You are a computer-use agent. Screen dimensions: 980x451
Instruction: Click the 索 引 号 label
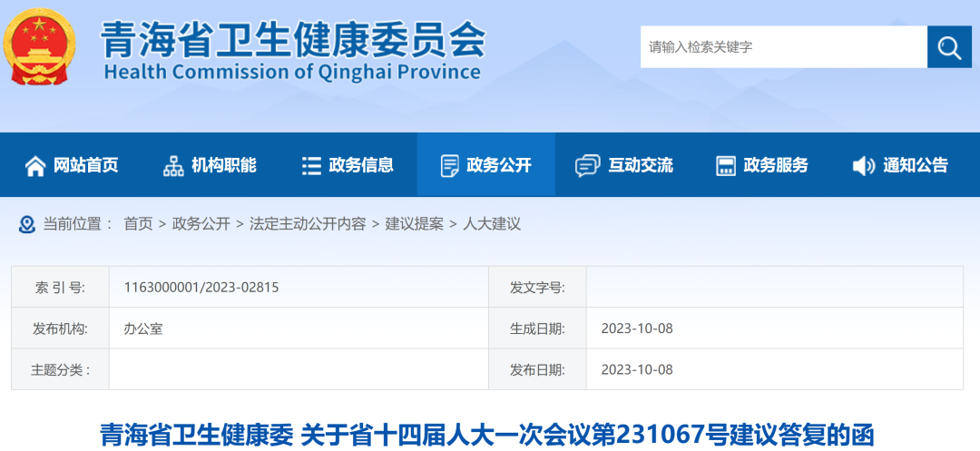tap(60, 288)
